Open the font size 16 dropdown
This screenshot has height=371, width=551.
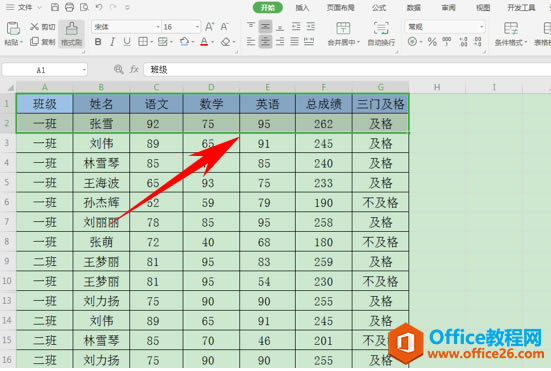[197, 27]
